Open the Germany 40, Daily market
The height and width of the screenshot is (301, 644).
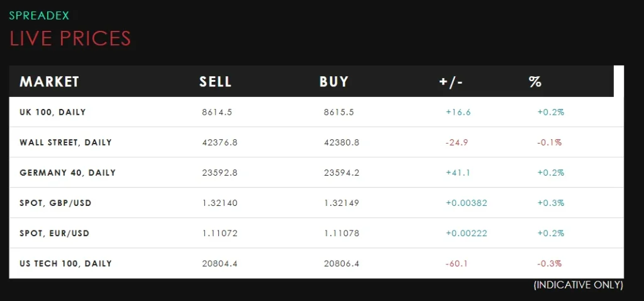pos(67,173)
